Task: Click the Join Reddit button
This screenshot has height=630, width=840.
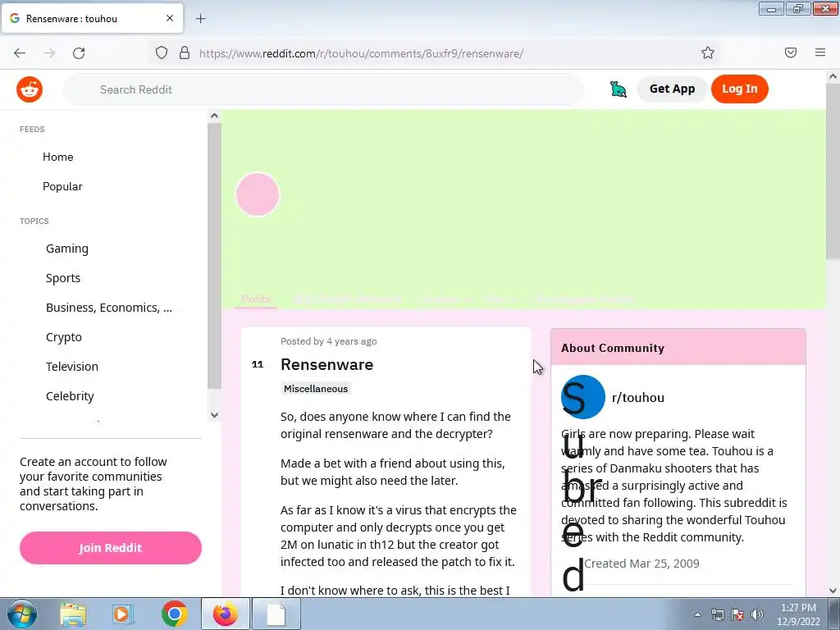Action: pyautogui.click(x=111, y=547)
